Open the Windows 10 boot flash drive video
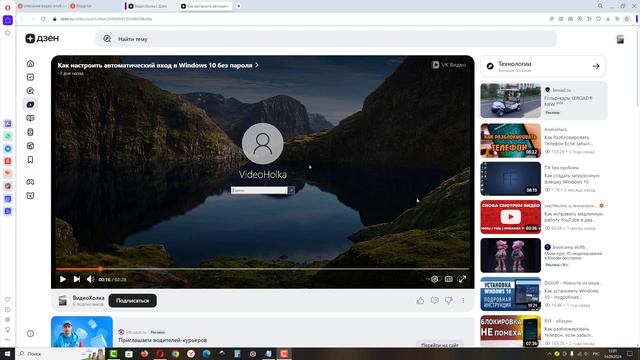The height and width of the screenshot is (360, 640). pos(511,179)
